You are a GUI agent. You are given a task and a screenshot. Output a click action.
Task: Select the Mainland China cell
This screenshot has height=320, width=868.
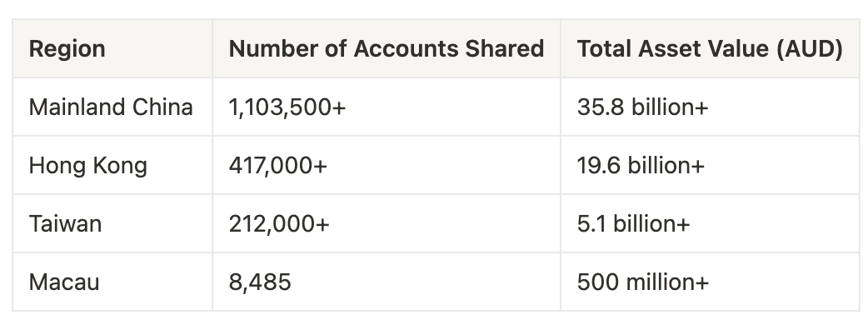point(112,107)
